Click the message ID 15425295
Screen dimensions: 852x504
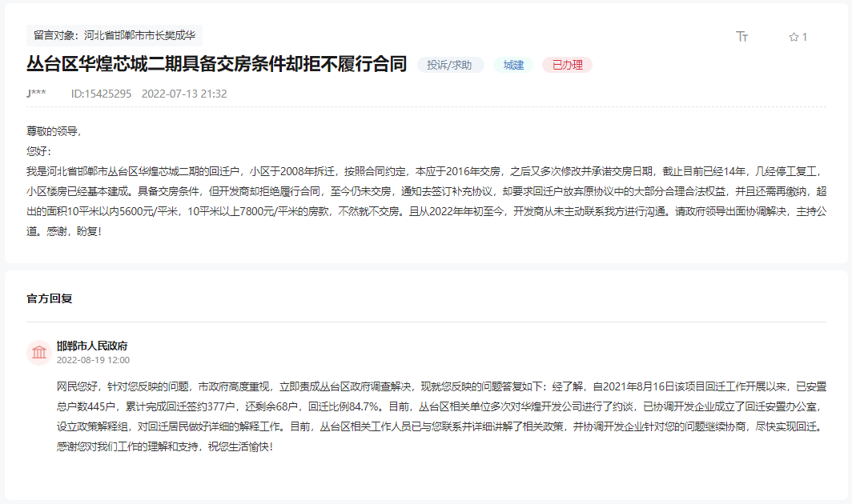coord(101,94)
